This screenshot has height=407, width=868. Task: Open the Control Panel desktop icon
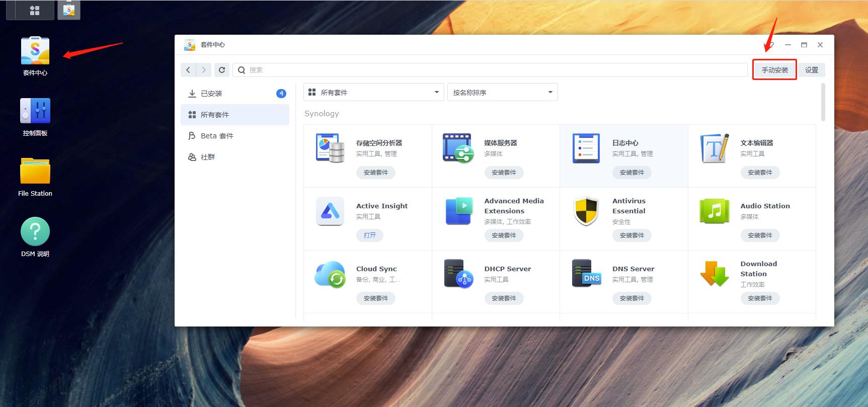coord(35,111)
